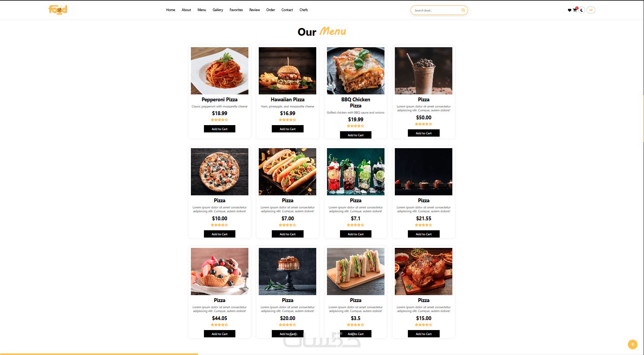Viewport: 644px width, 355px height.
Task: Toggle dark mode with the moon icon
Action: pos(582,10)
